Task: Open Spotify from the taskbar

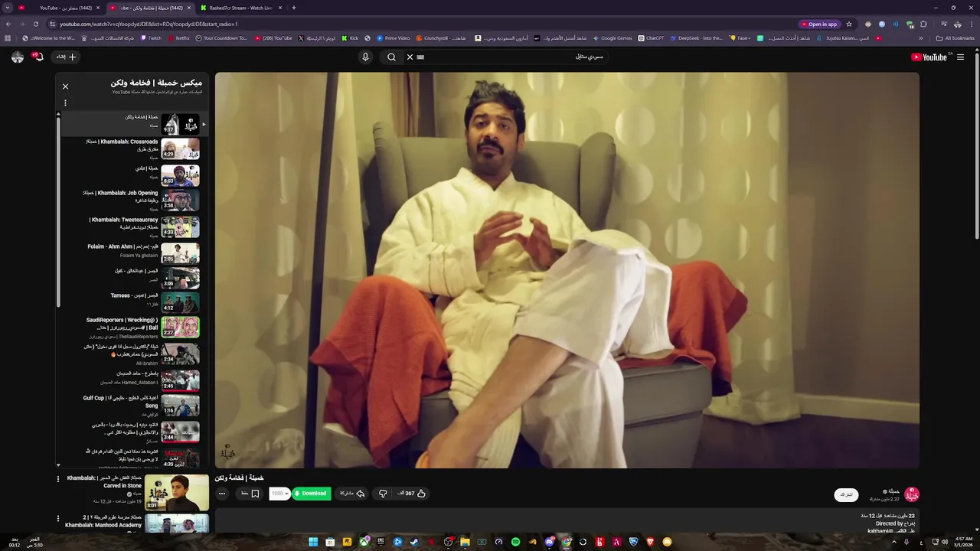Action: click(x=515, y=542)
